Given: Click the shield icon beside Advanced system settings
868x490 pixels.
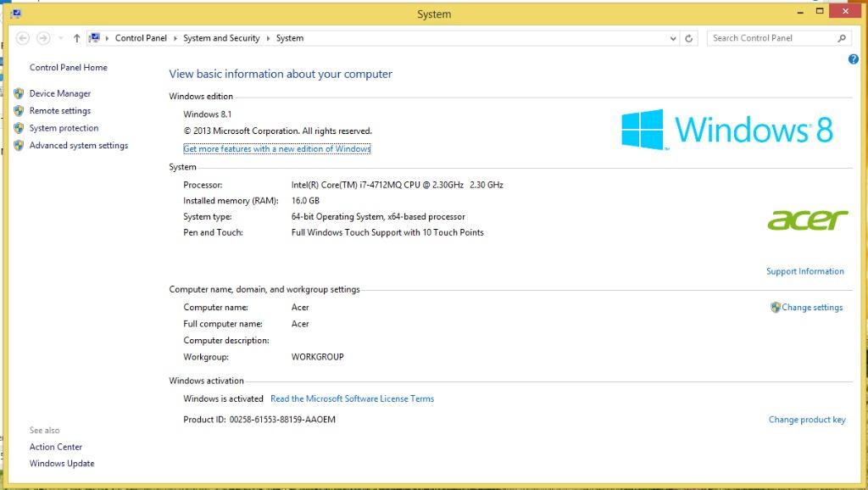Looking at the screenshot, I should 19,145.
